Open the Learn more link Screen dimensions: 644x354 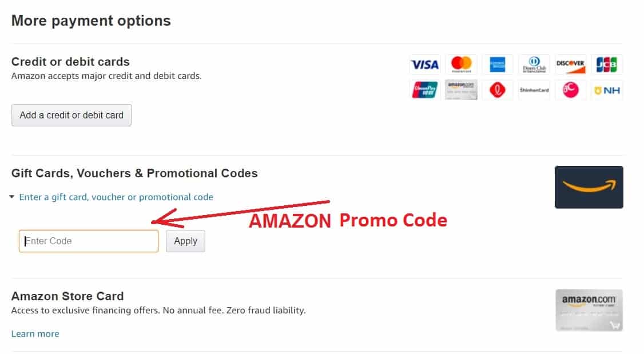35,333
